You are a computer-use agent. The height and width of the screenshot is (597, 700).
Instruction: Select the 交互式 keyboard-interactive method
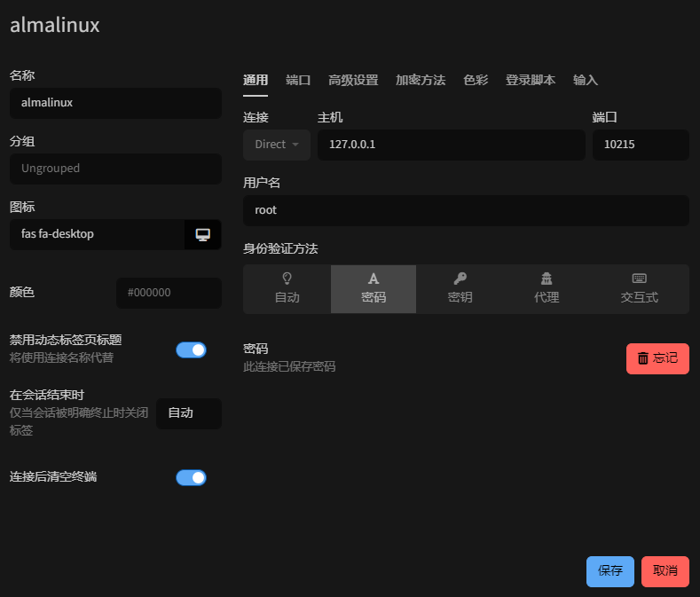pos(640,289)
